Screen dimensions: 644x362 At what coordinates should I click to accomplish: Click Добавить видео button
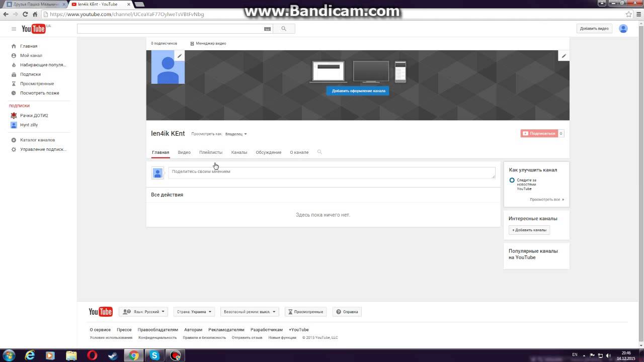pyautogui.click(x=594, y=29)
